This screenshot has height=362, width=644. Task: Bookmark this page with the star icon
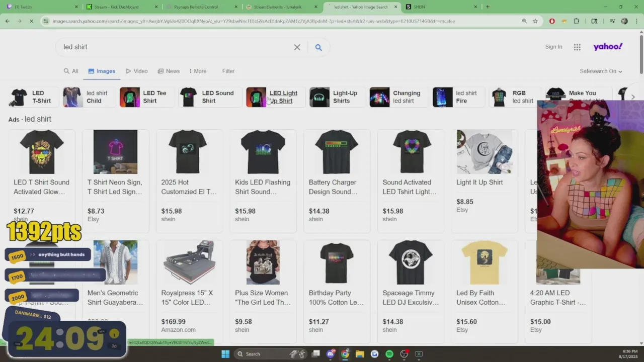535,21
